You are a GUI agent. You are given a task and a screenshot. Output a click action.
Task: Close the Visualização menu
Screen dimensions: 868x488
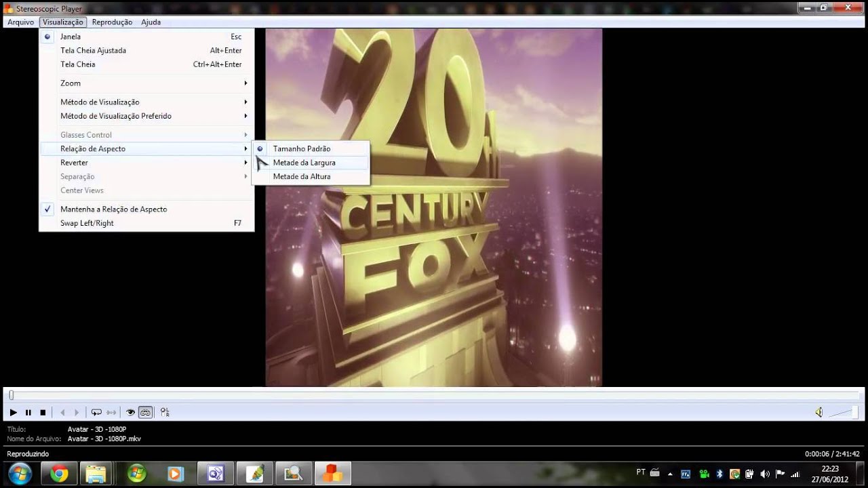pos(63,22)
